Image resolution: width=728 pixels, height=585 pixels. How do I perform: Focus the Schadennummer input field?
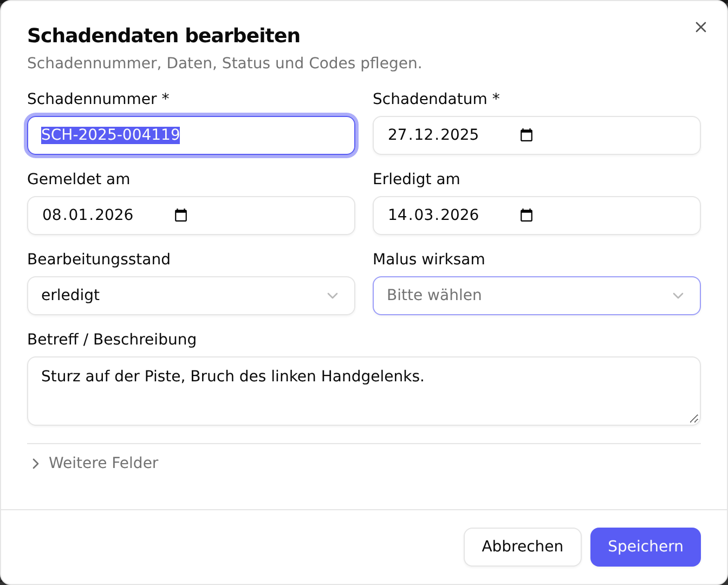coord(191,135)
